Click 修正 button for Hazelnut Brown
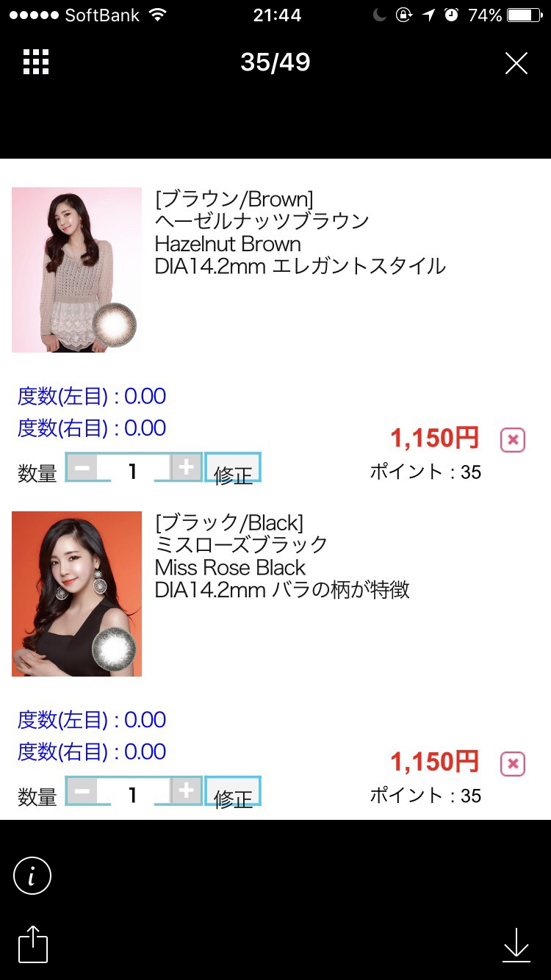Viewport: 551px width, 980px height. point(233,468)
